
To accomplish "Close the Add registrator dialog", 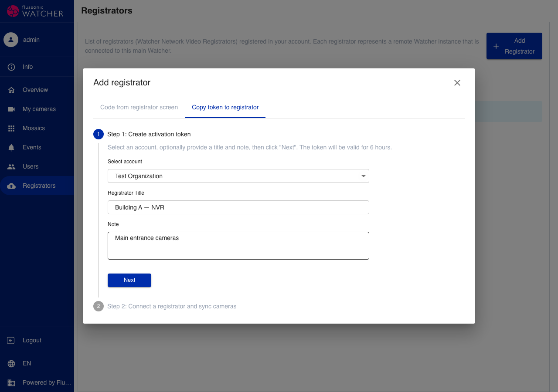I will point(457,83).
